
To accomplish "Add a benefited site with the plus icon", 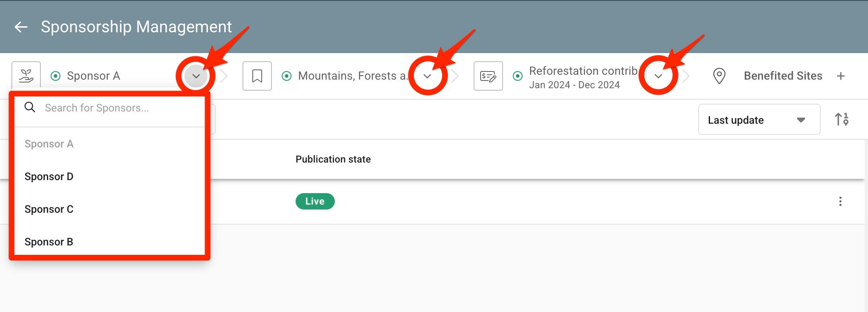I will [841, 76].
